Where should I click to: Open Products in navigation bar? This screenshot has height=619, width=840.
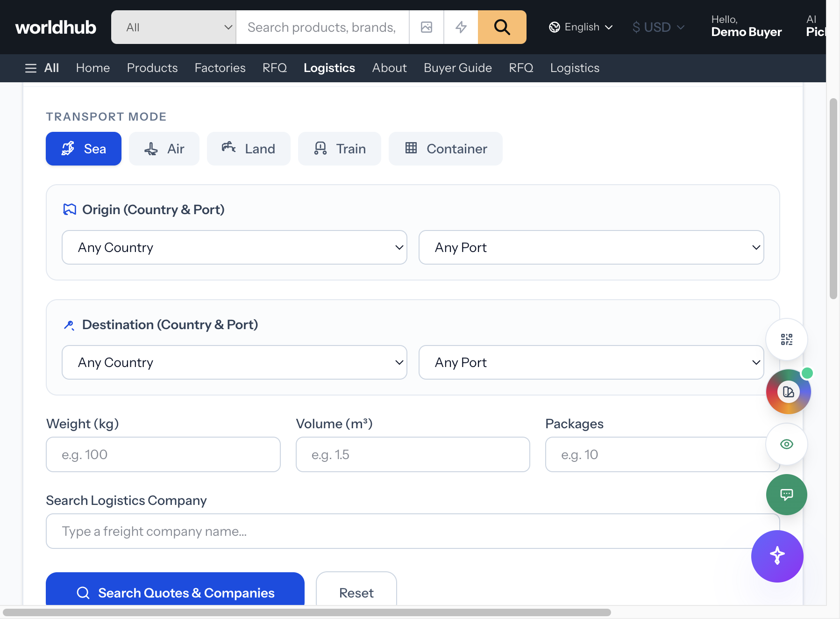pos(152,68)
